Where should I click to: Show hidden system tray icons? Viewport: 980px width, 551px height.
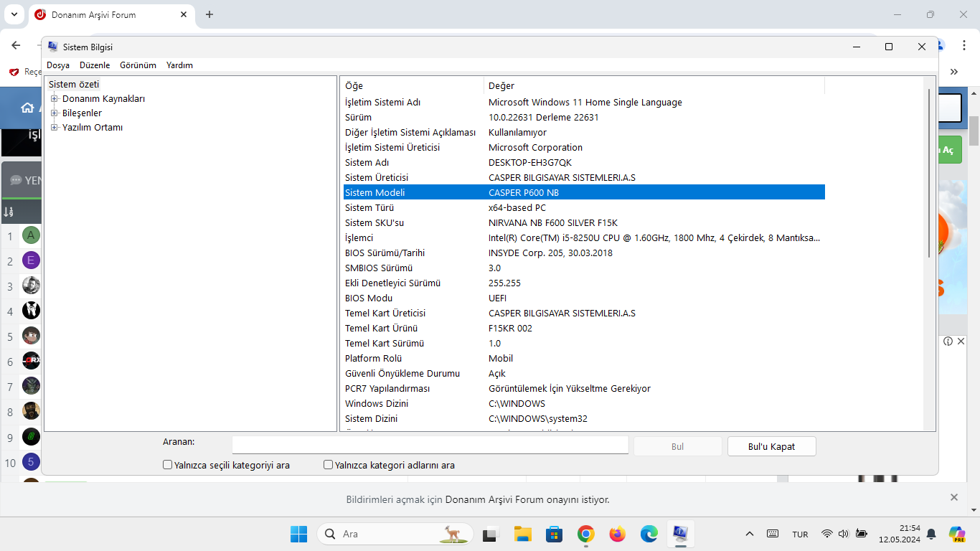click(x=750, y=534)
